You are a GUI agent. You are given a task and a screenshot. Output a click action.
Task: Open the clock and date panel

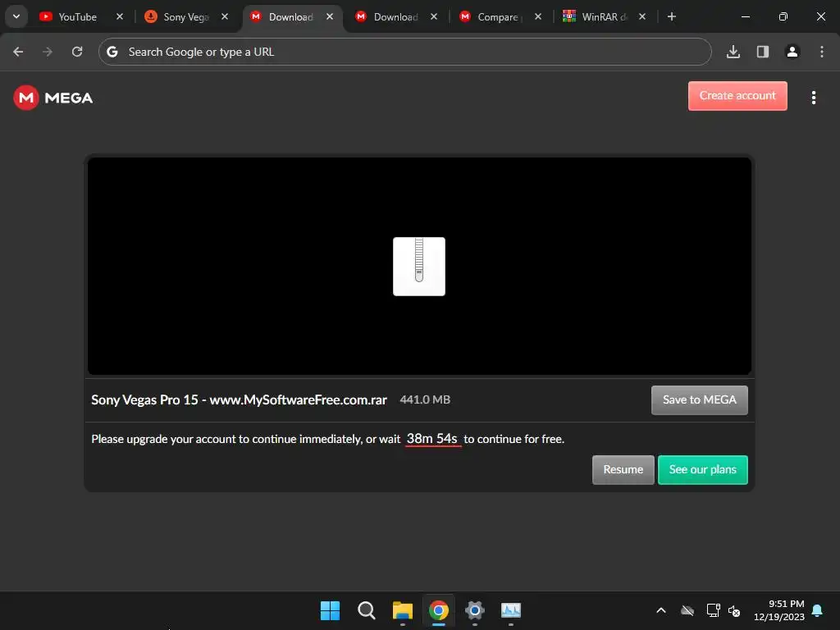[x=779, y=610]
